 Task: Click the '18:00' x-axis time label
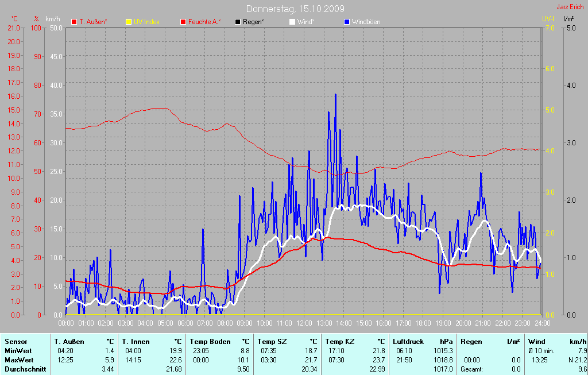point(423,323)
